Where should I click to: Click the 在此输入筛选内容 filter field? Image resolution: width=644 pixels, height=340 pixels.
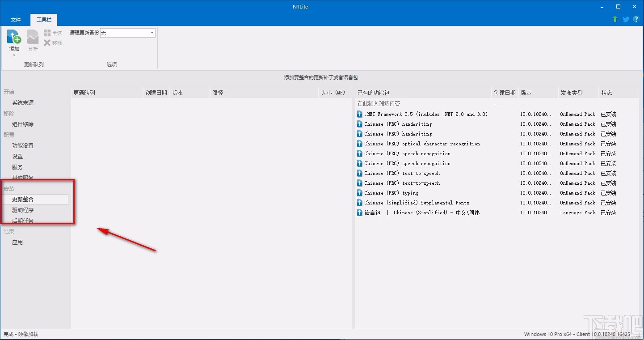tap(402, 103)
